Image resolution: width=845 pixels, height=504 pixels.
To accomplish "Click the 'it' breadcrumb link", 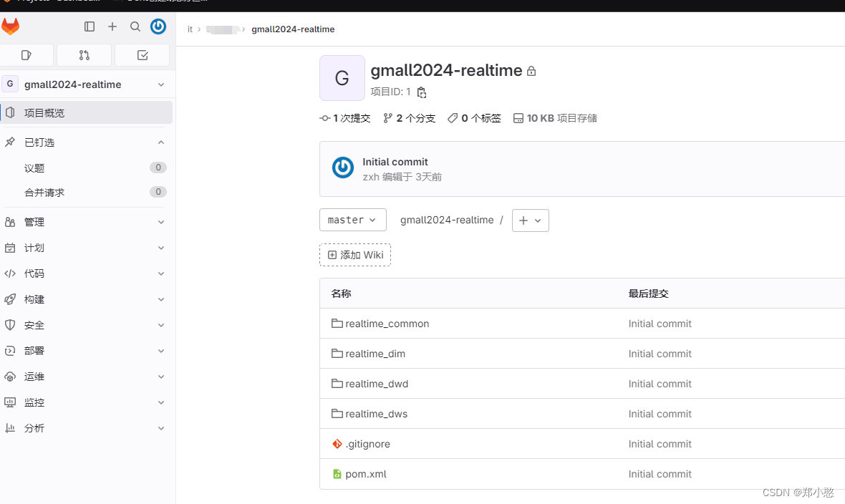I will [190, 29].
